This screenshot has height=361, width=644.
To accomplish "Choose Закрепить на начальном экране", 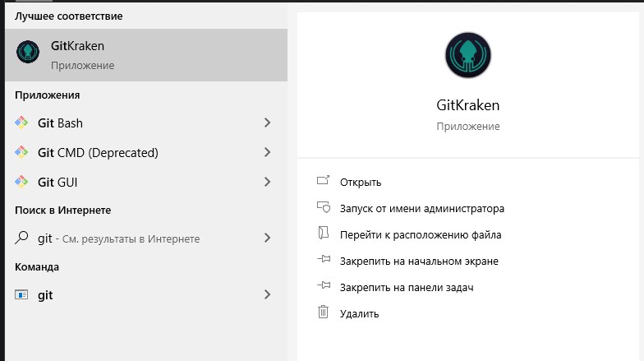I will (x=419, y=261).
